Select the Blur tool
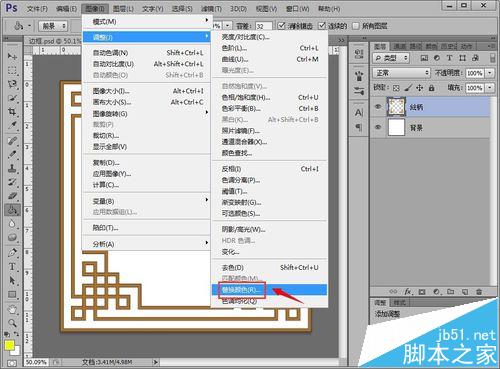The image size is (500, 369). 12,224
